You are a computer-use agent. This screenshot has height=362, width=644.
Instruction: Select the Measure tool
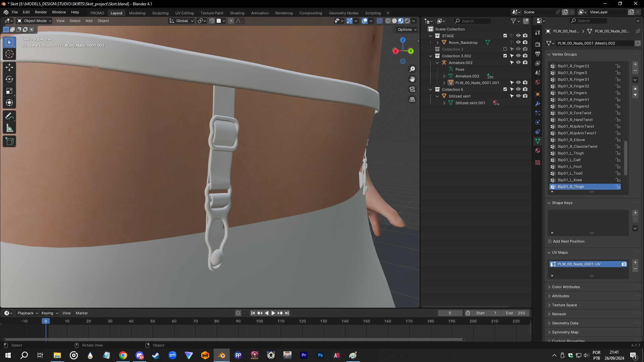pyautogui.click(x=9, y=128)
